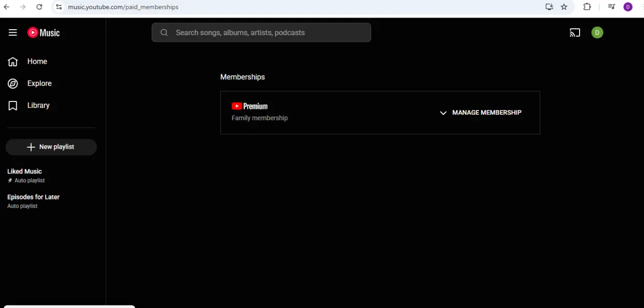Click the install app icon in address bar
The image size is (644, 308).
coord(549,7)
